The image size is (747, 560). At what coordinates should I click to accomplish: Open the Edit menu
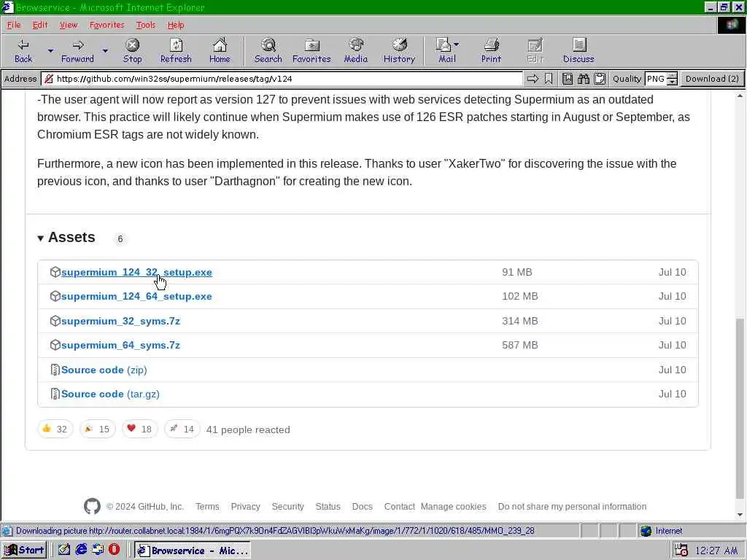(40, 25)
